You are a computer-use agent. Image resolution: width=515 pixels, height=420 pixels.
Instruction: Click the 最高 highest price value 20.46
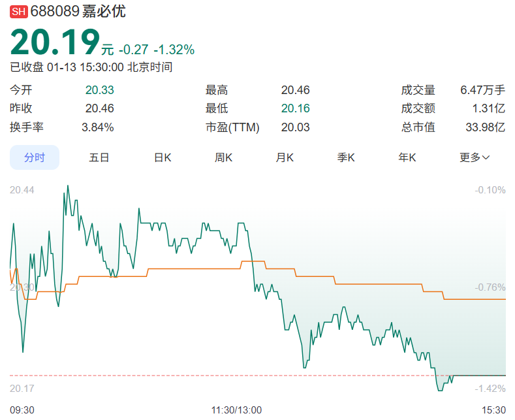295,90
